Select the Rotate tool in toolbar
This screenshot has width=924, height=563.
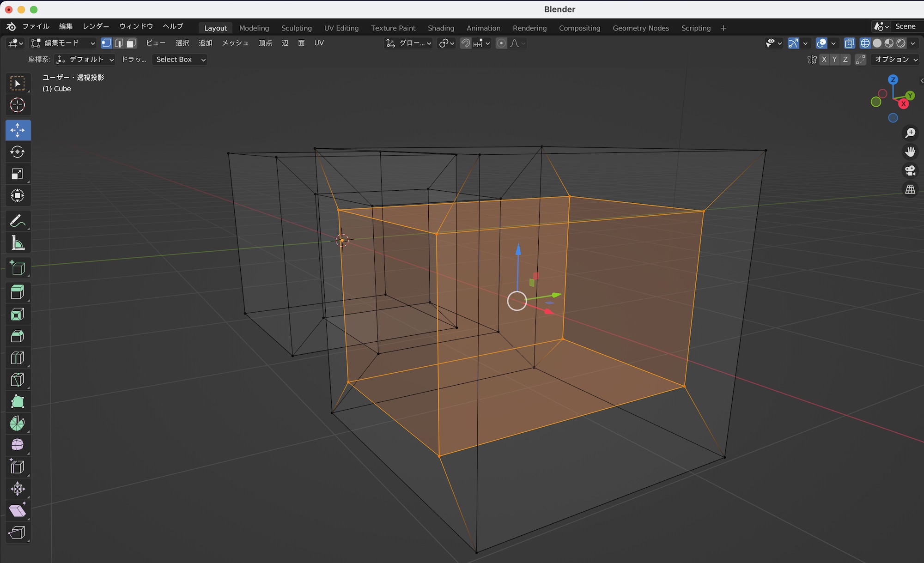pyautogui.click(x=18, y=152)
